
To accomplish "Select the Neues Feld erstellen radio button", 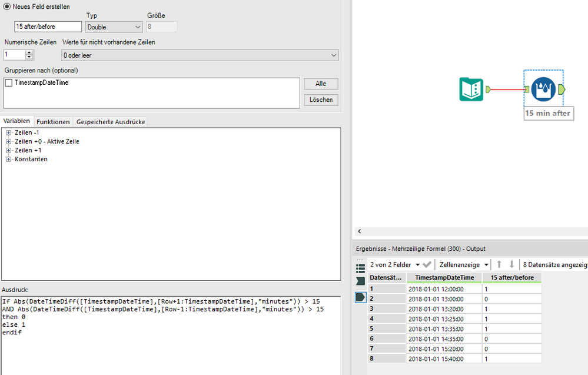I will [6, 6].
